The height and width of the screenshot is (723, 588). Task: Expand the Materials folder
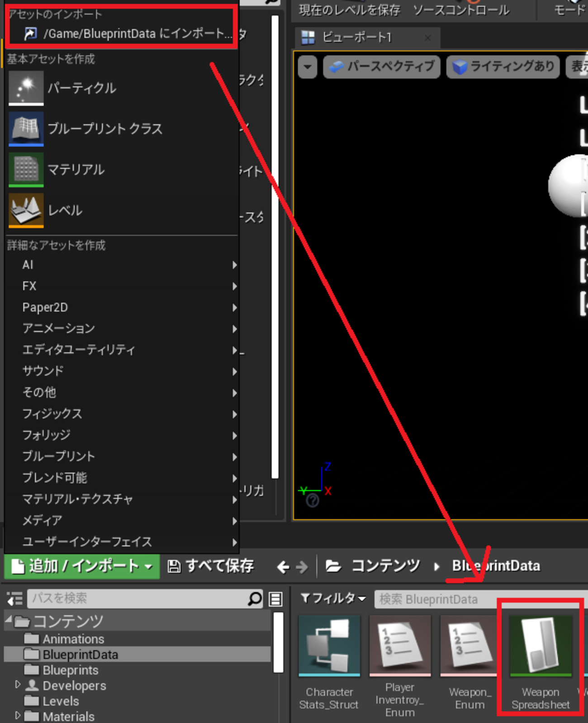pos(18,715)
